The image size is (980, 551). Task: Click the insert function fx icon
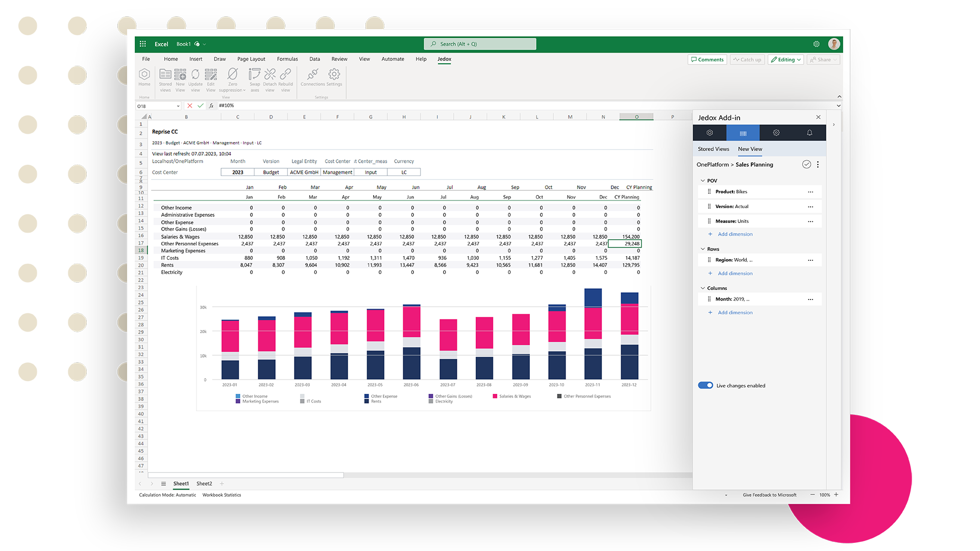pyautogui.click(x=211, y=106)
